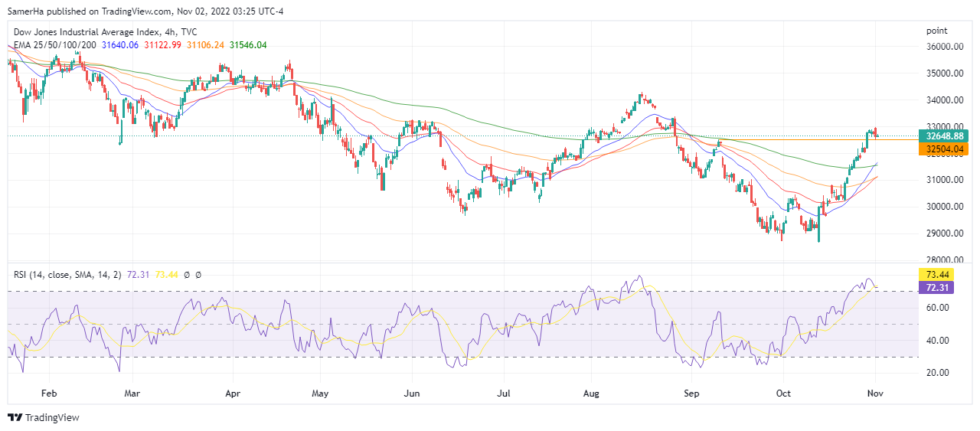
Task: Click the yellow 73.44 tag on RSI axis
Action: coord(938,274)
